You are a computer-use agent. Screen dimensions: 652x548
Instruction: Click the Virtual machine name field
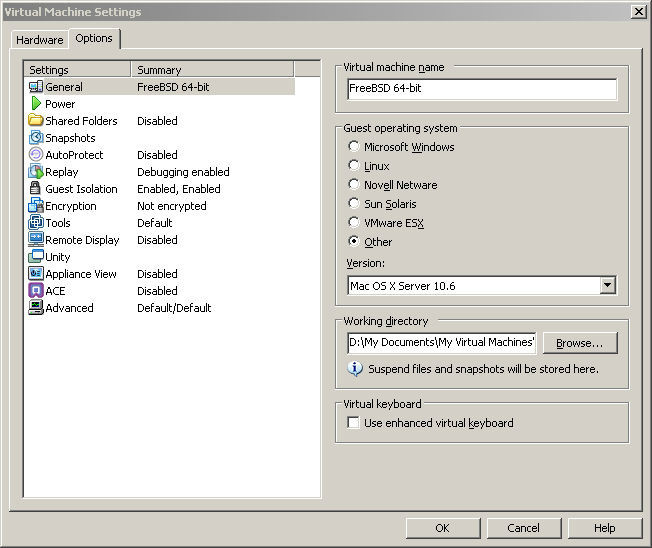(x=482, y=89)
